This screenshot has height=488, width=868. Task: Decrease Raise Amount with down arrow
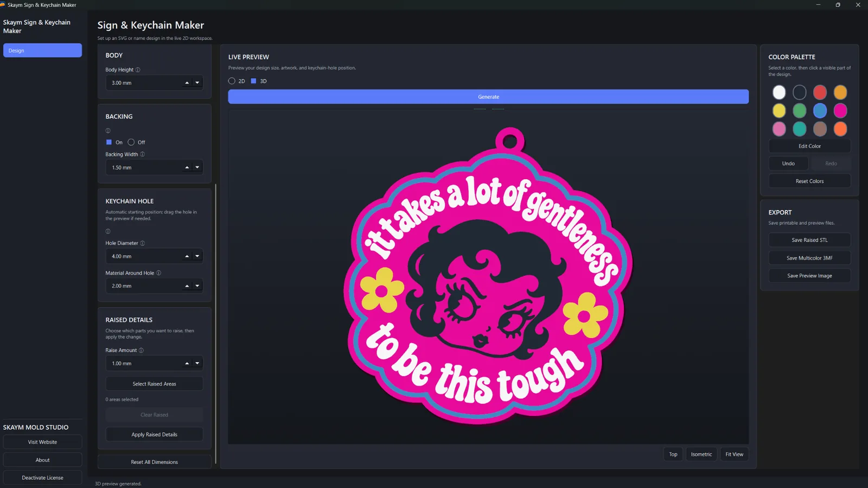[197, 364]
